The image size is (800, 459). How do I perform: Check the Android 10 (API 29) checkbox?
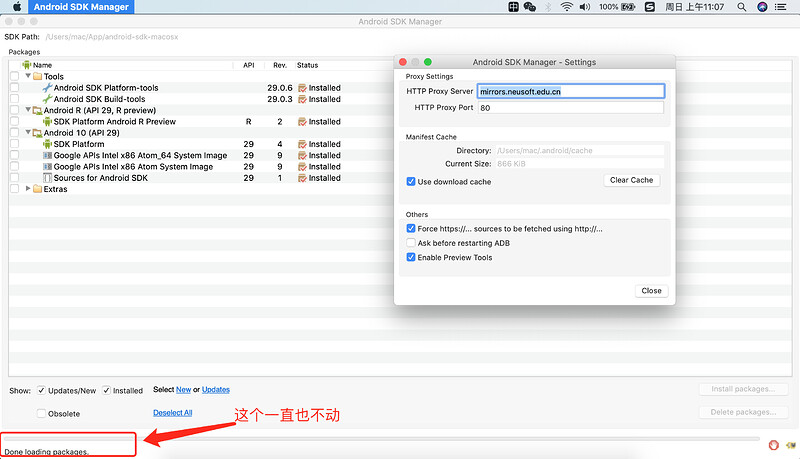click(x=14, y=133)
